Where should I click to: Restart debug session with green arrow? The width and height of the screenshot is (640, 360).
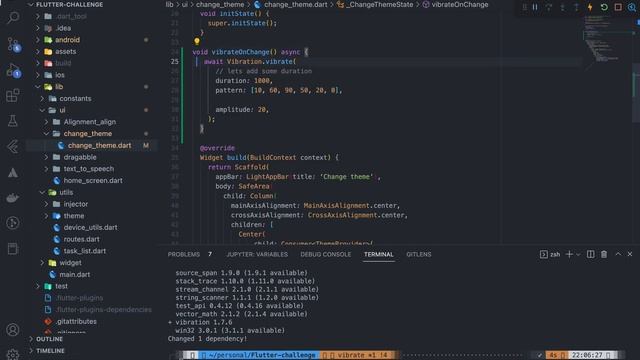coord(604,7)
